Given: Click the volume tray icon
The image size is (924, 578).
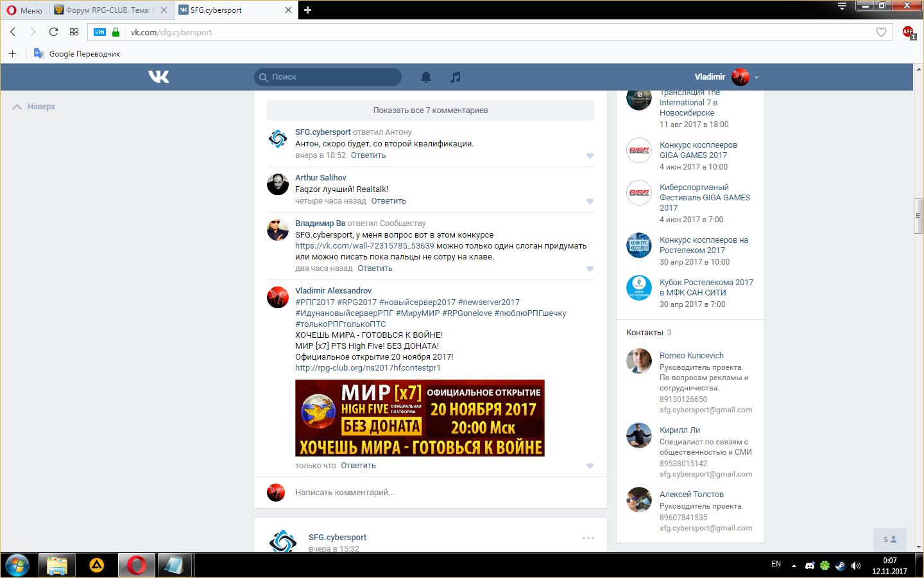Looking at the screenshot, I should [x=856, y=566].
